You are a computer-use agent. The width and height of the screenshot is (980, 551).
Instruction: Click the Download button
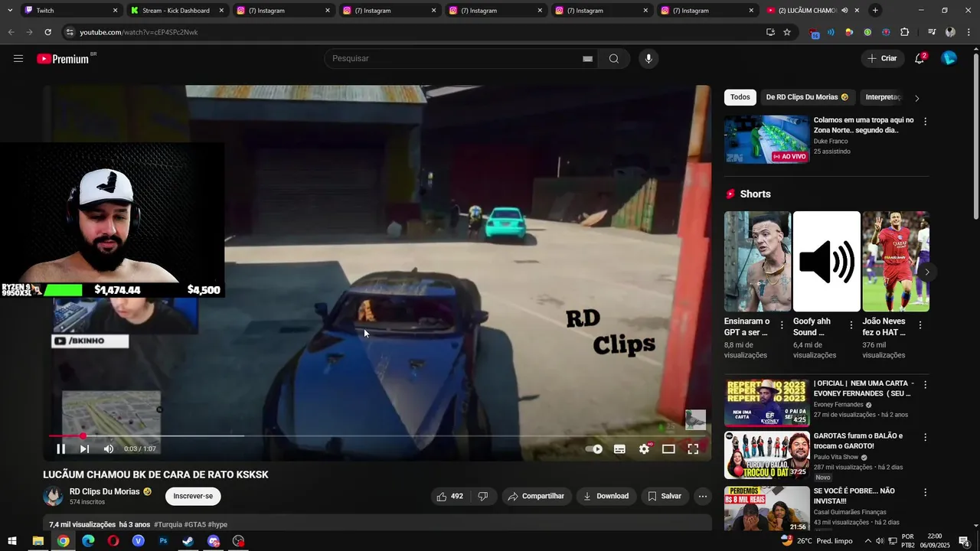pos(606,496)
